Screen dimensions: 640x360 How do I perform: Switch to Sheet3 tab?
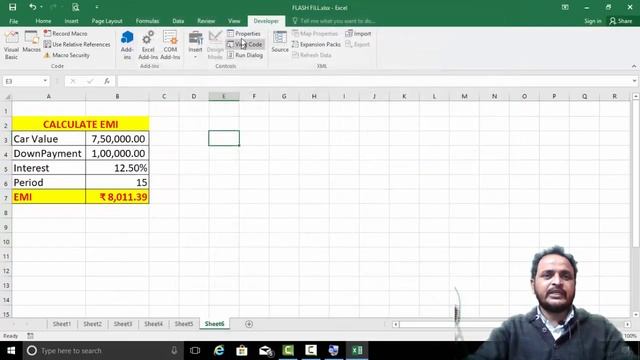pyautogui.click(x=123, y=324)
